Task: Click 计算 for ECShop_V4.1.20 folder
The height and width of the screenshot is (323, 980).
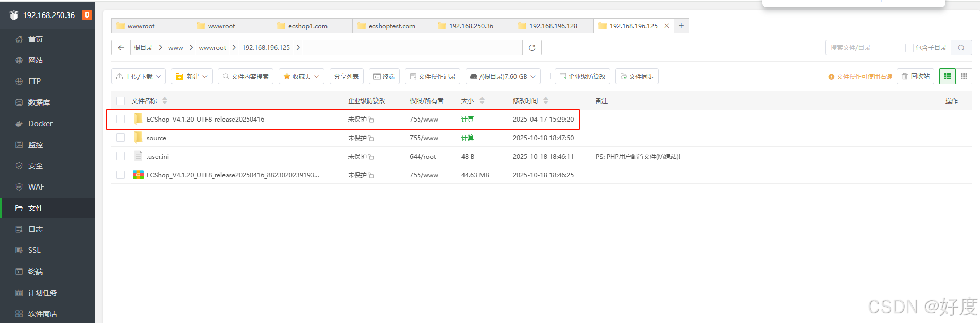Action: click(x=468, y=119)
